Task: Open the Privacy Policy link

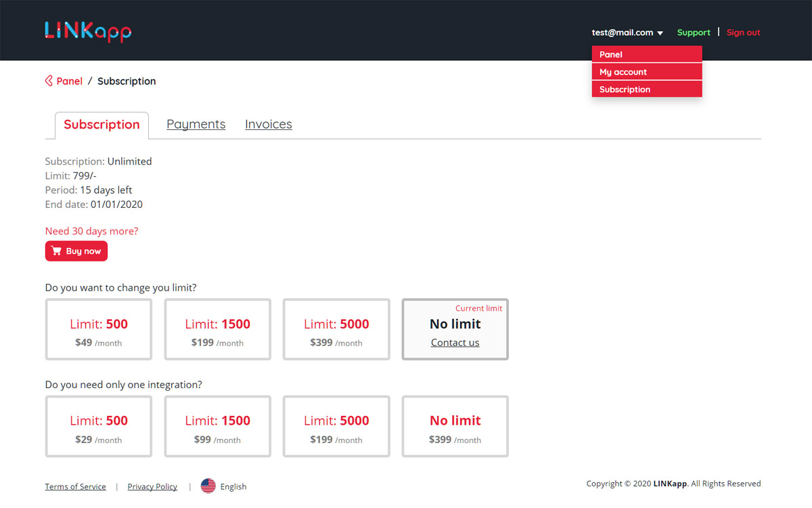Action: point(152,486)
